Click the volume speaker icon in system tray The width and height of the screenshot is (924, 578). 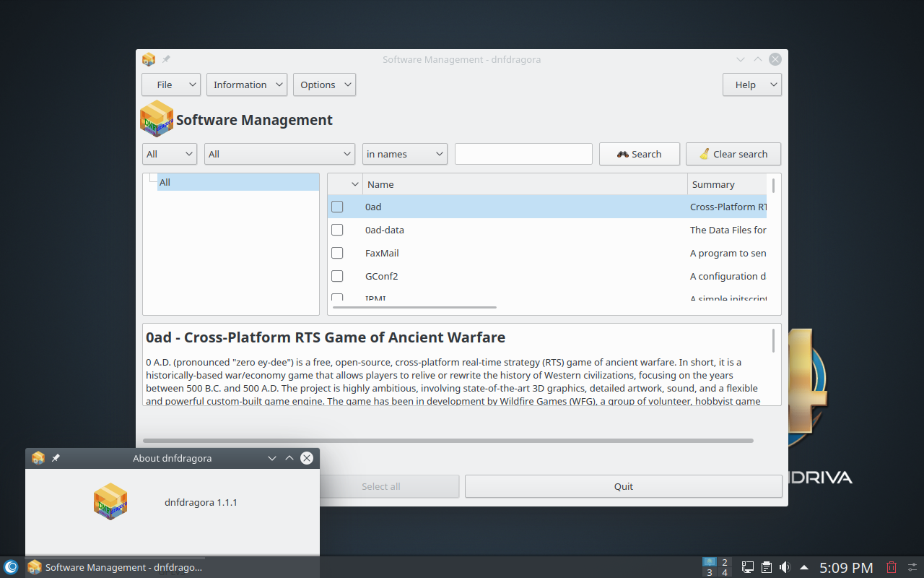point(785,567)
